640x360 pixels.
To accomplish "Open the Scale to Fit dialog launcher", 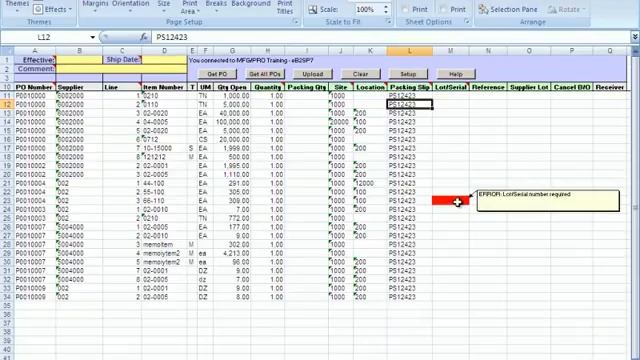I will point(389,22).
